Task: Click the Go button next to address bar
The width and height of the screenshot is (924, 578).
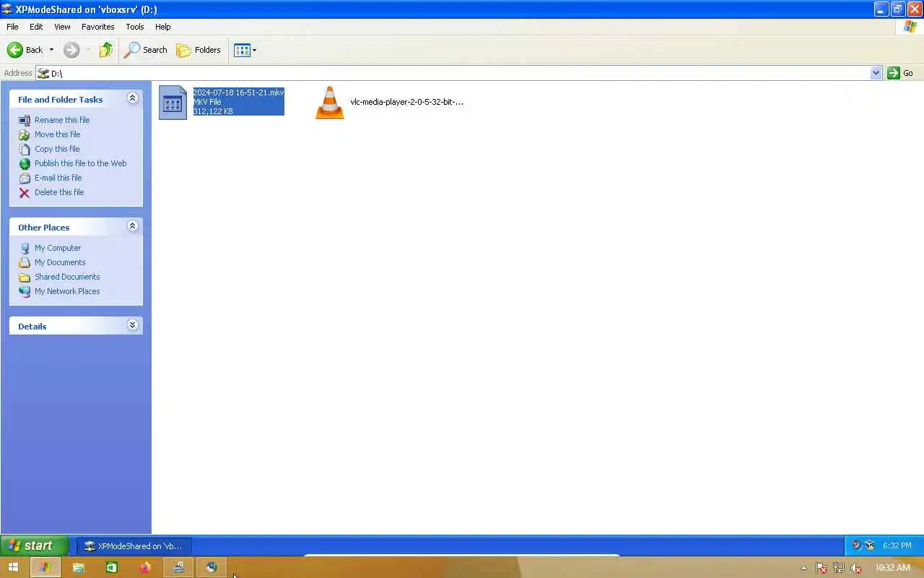Action: 901,73
